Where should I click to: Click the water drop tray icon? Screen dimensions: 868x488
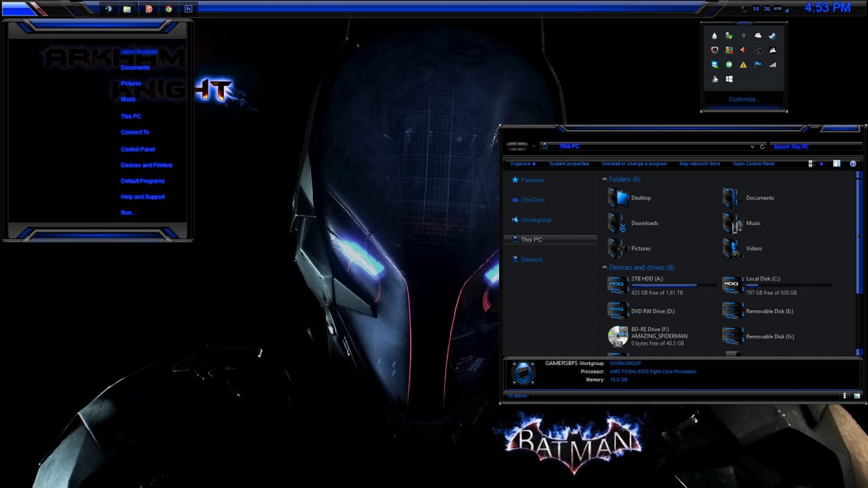(x=714, y=36)
